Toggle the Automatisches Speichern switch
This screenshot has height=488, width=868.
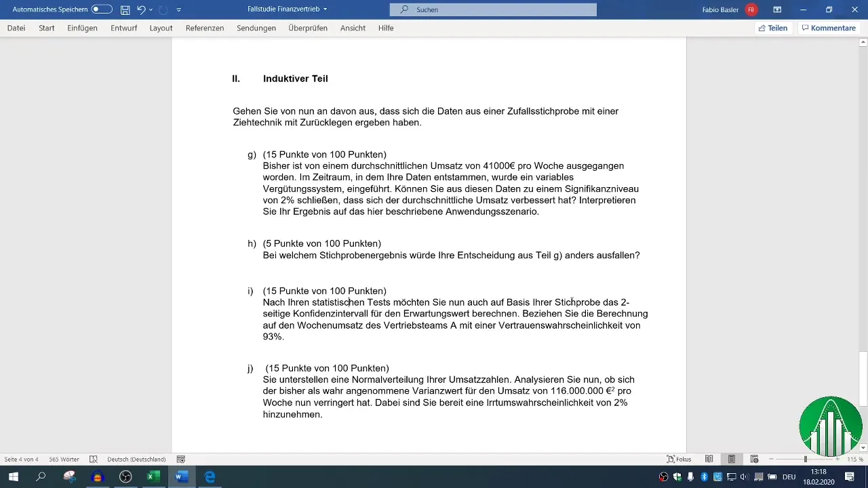point(102,9)
